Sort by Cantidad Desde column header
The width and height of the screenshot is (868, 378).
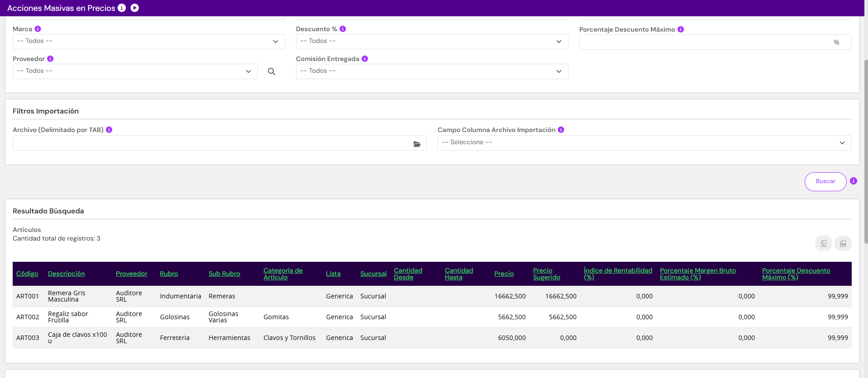pos(408,274)
